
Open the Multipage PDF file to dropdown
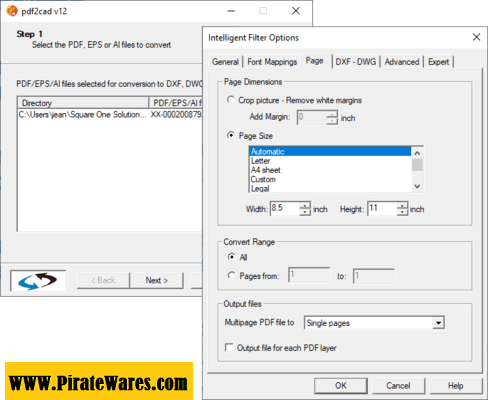(x=438, y=323)
